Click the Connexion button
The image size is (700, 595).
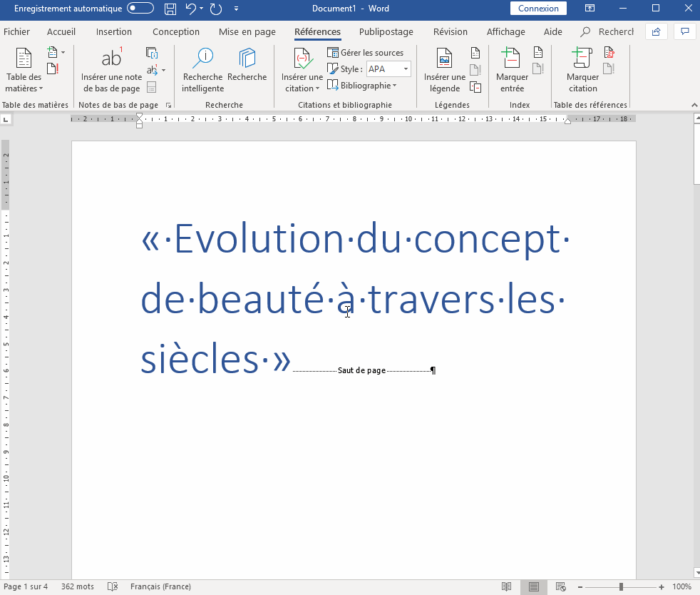tap(538, 9)
